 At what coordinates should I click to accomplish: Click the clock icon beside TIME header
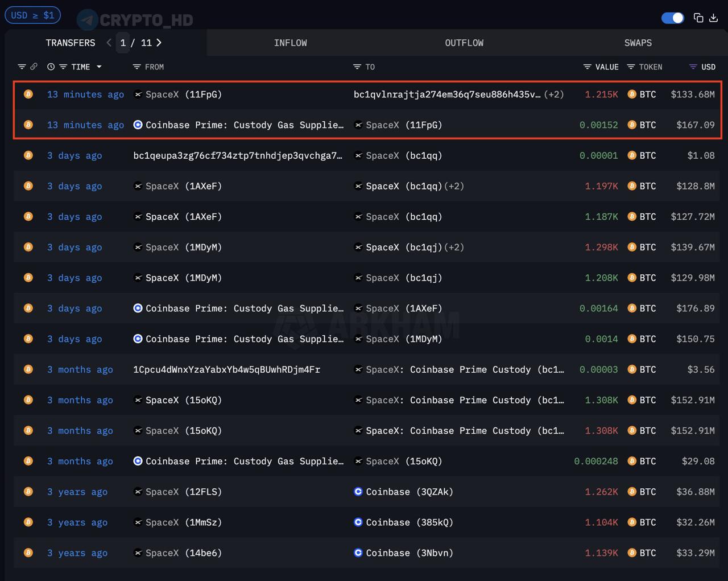(x=51, y=67)
